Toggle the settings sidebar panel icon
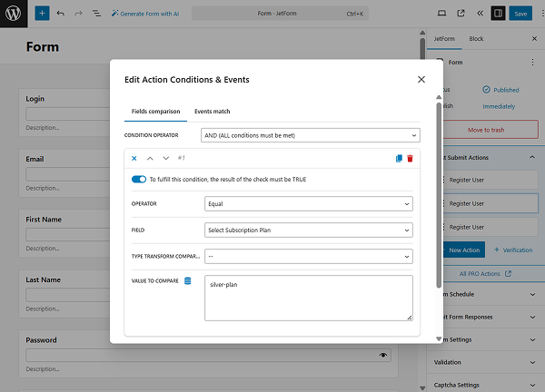 coord(498,14)
